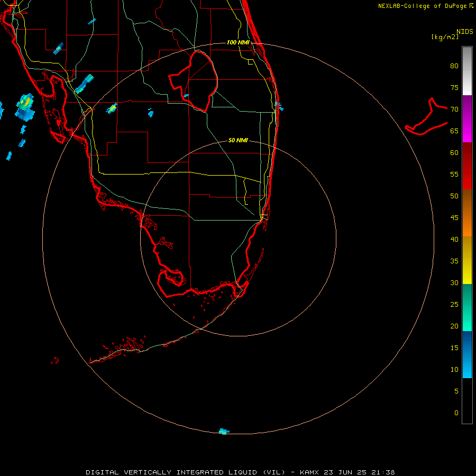Click the 35 value on the color scale
The image size is (476, 476).
click(x=454, y=261)
